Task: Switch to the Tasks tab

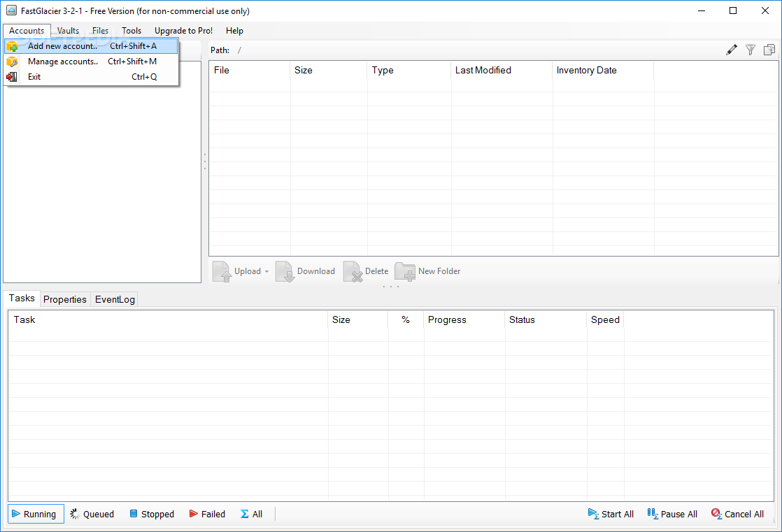Action: 22,299
